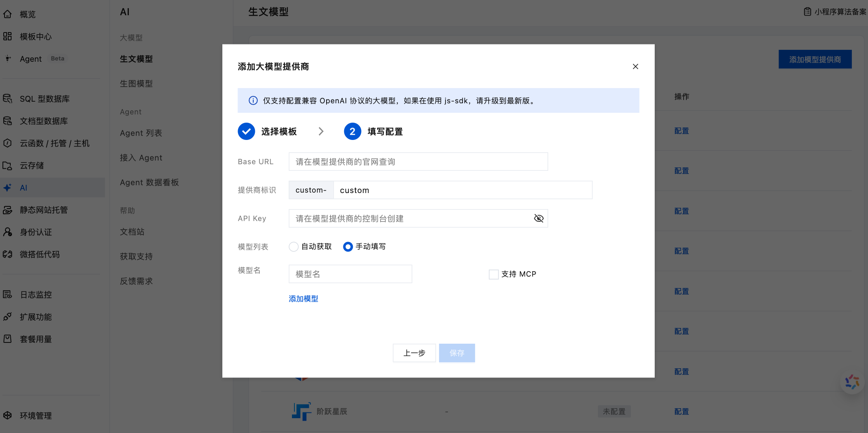Open the 接入 Agent menu item

[x=141, y=158]
